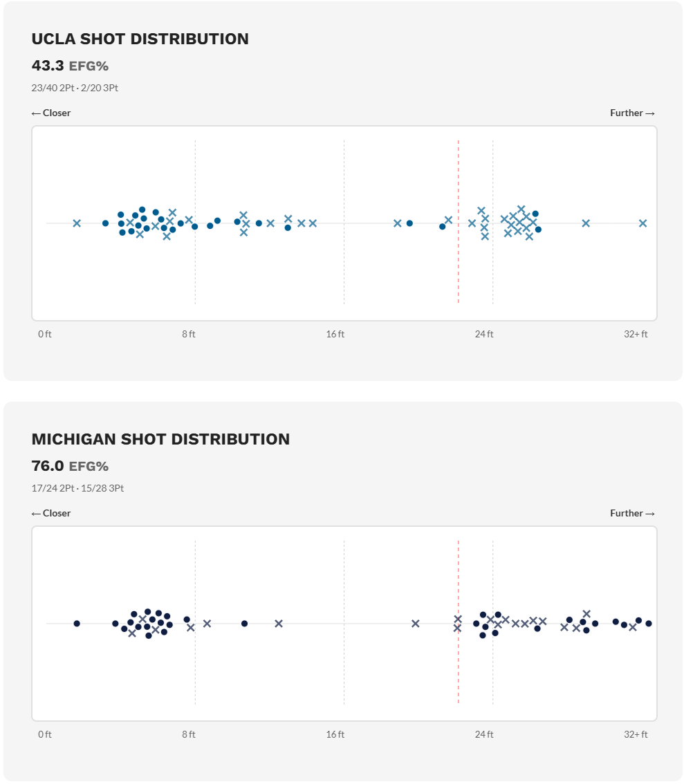The width and height of the screenshot is (684, 784).
Task: Click UCLA's leftmost missed shot marker near 2 ft
Action: pos(77,223)
